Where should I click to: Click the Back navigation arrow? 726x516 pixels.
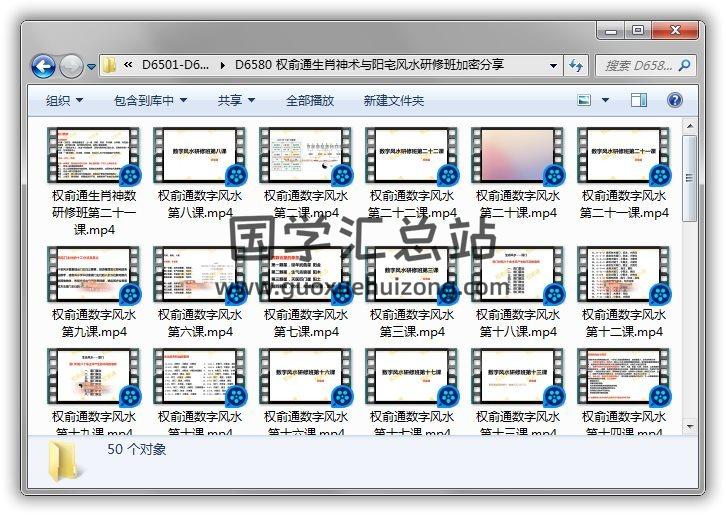pos(44,66)
